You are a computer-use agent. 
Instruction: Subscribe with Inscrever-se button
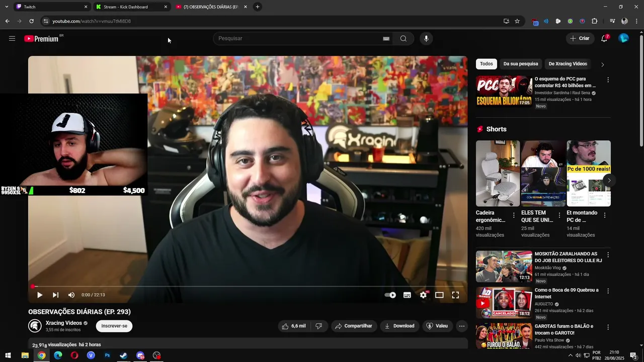point(114,326)
